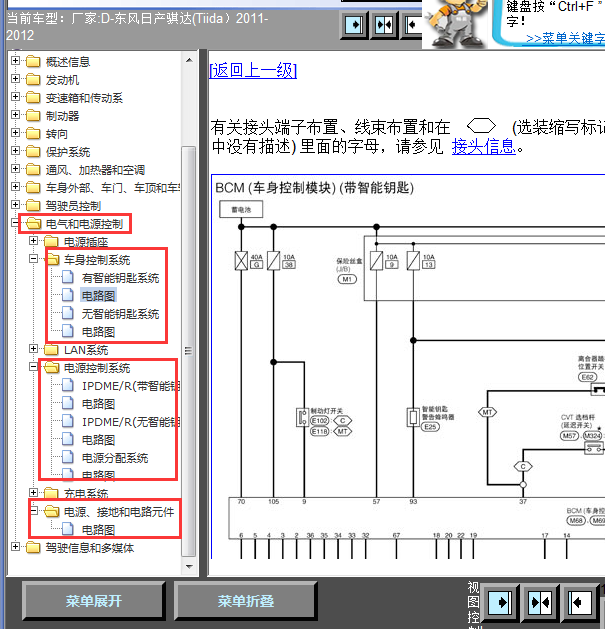Open 无智能钥匙系统 page
Viewport: 605px width, 629px height.
click(x=120, y=314)
